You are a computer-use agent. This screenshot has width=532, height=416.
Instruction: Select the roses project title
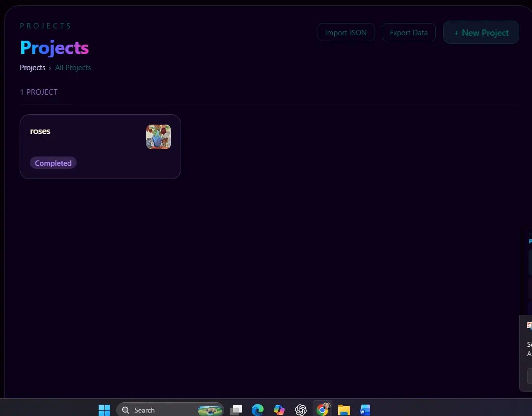coord(40,131)
